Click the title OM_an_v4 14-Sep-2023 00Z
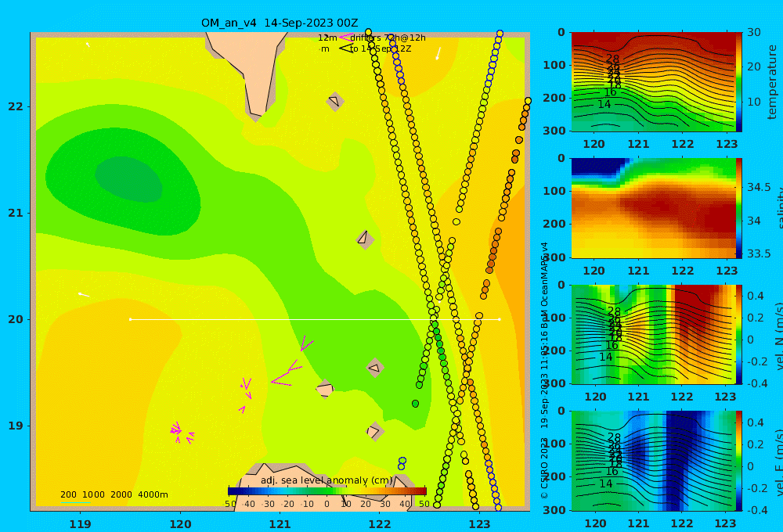This screenshot has width=783, height=532. pyautogui.click(x=280, y=23)
